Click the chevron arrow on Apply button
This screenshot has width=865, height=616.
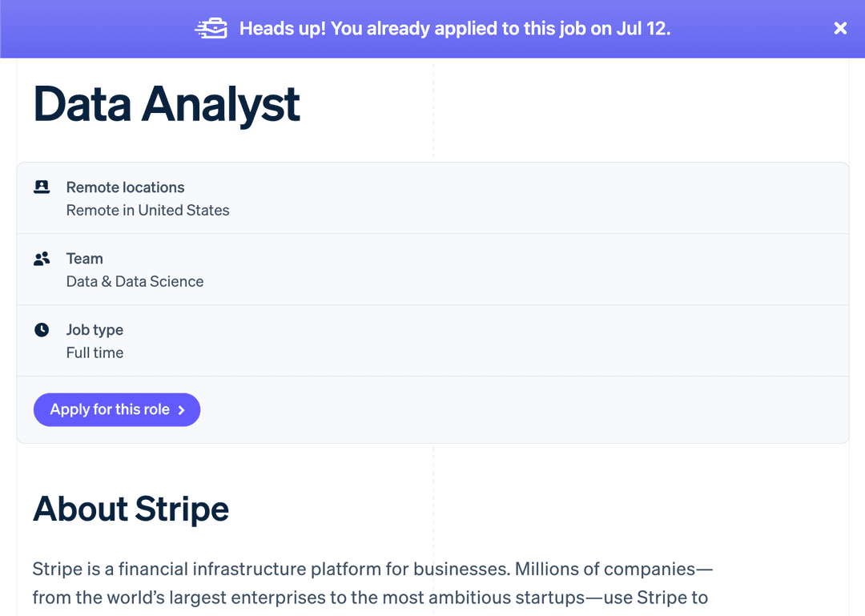182,410
